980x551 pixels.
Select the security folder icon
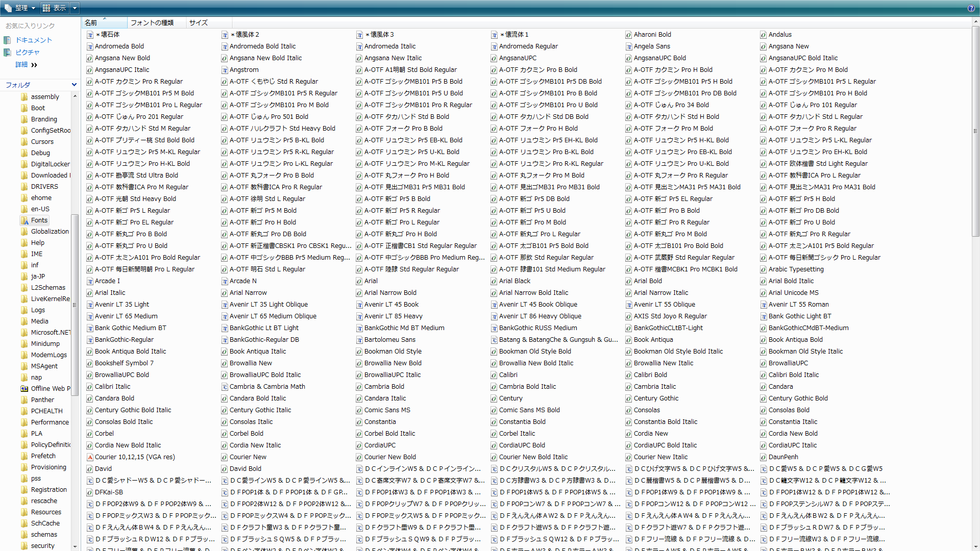pos(24,546)
